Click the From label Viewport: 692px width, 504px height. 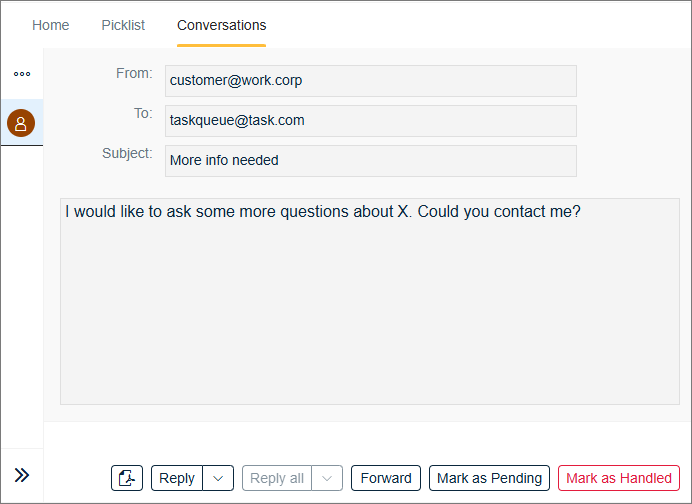(x=134, y=73)
